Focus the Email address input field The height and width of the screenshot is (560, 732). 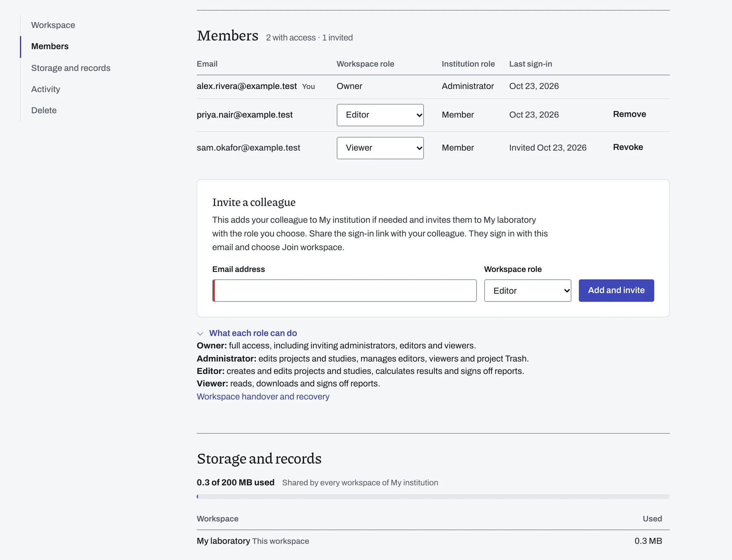click(344, 291)
